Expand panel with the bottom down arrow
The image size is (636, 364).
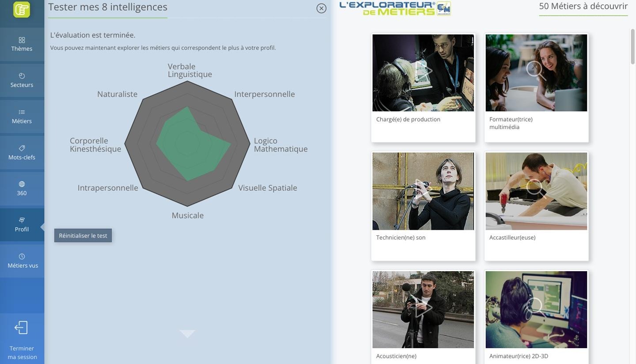tap(187, 334)
